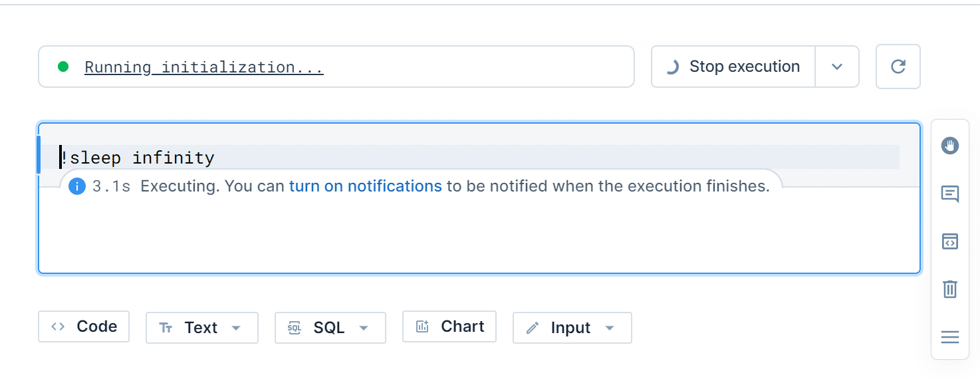Add a Chart block
Screen dimensions: 980x379
(x=449, y=326)
